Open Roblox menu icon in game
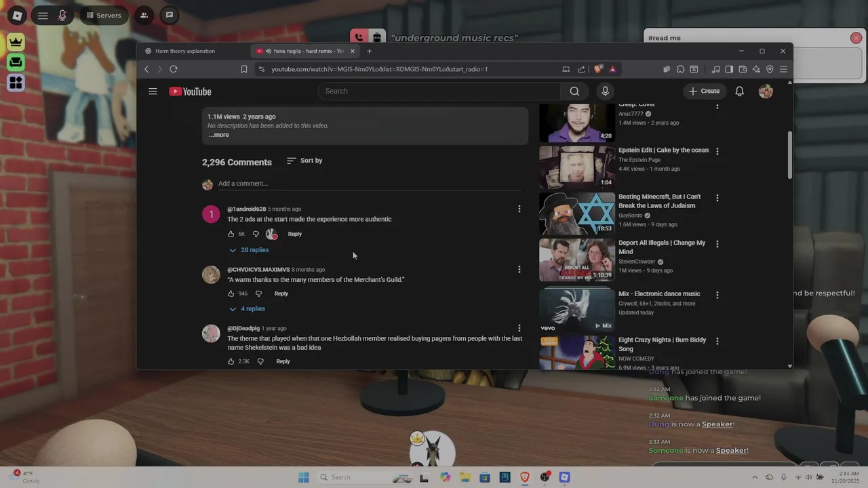This screenshot has height=488, width=868. point(17,15)
